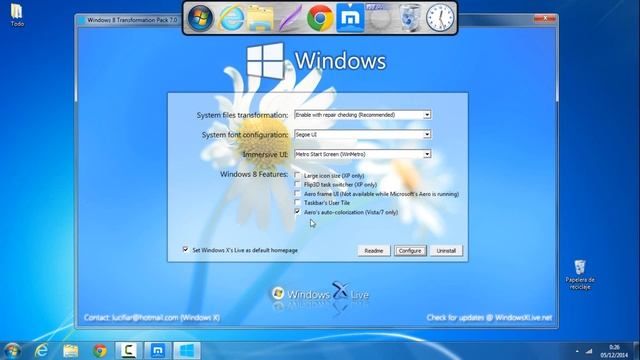
Task: Click the Uninstall button
Action: [446, 251]
